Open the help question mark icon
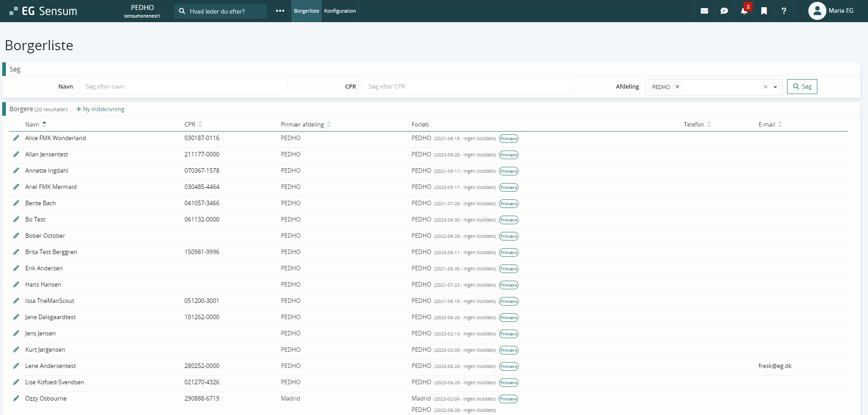The image size is (868, 415). coord(783,11)
